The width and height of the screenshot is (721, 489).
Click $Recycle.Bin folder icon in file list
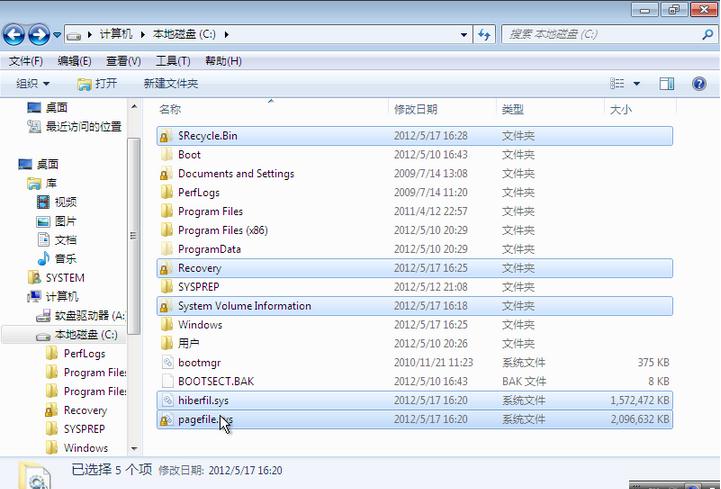tap(166, 136)
